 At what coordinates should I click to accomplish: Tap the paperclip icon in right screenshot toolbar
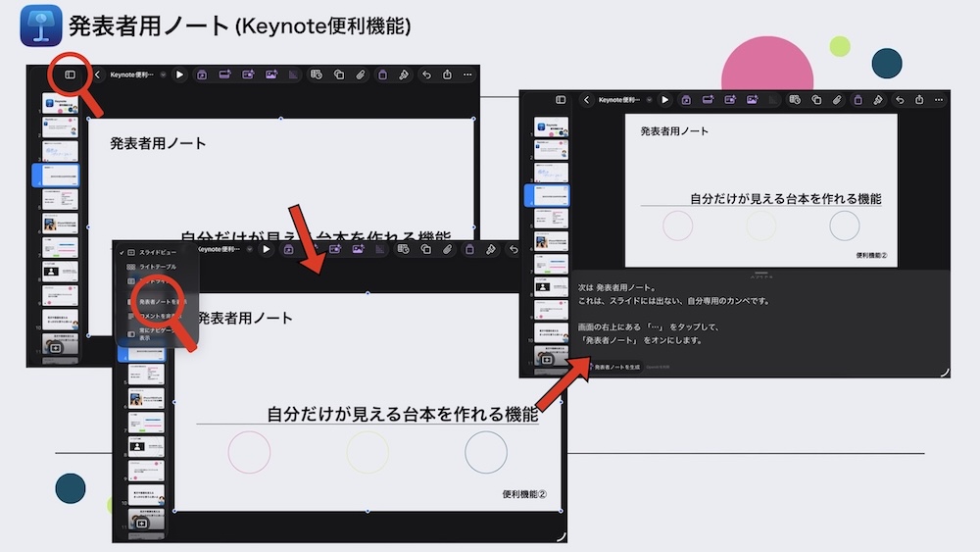point(837,99)
